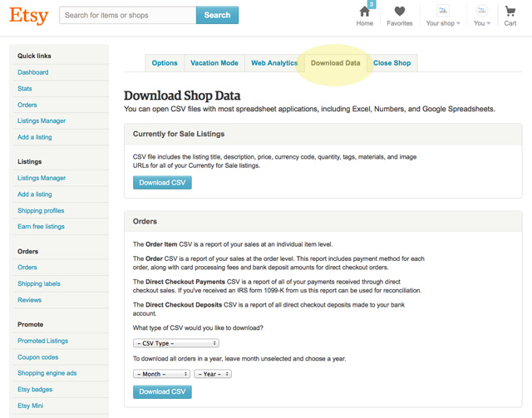This screenshot has width=532, height=418.
Task: Open Home via house icon
Action: pos(364,12)
